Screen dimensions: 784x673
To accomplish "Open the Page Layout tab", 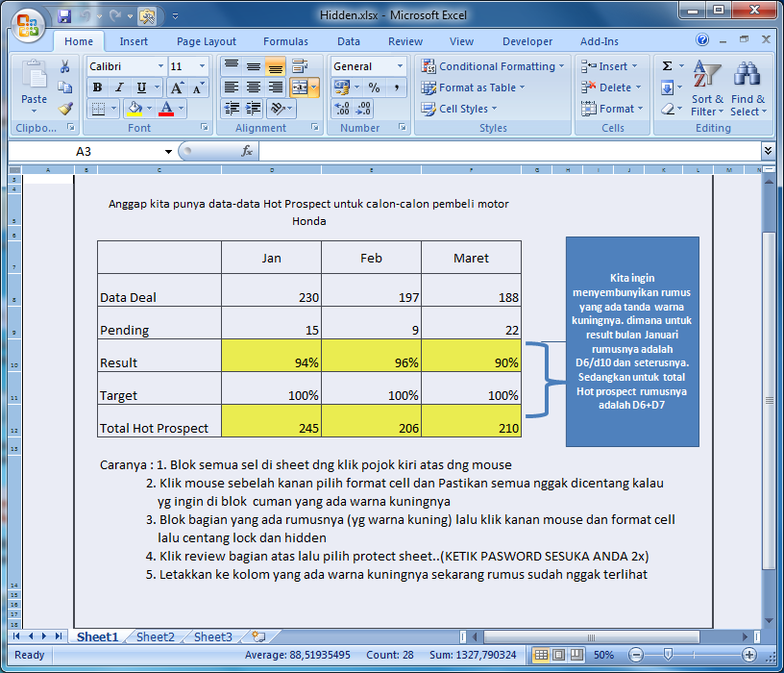I will [206, 41].
